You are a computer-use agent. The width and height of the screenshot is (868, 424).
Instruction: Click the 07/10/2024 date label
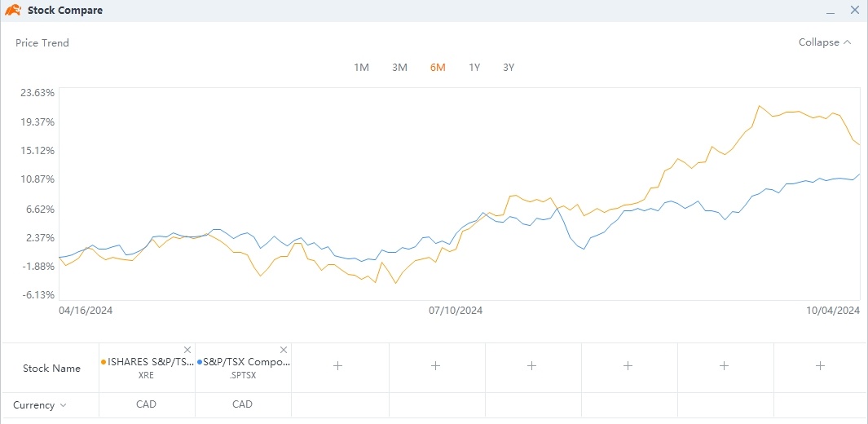click(456, 311)
